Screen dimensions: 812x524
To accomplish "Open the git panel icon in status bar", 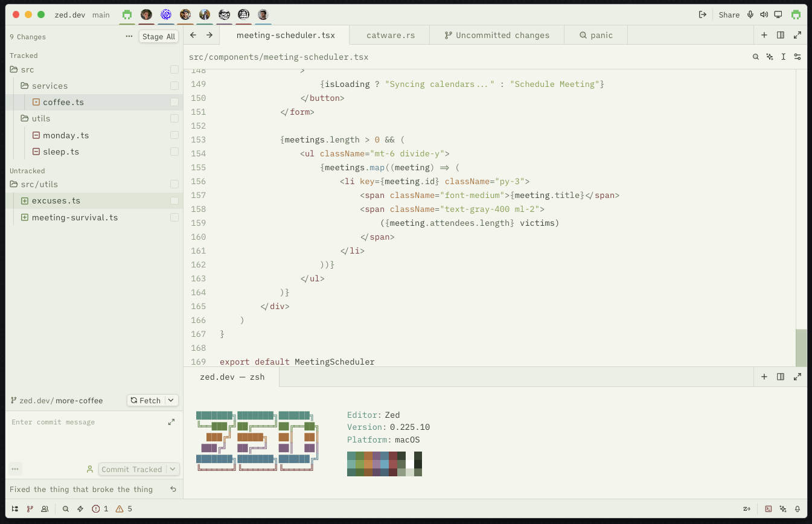I will click(x=30, y=509).
